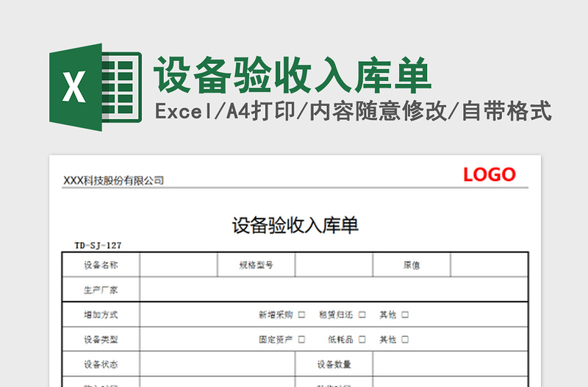Click the 设备数量 label cell
This screenshot has width=588, height=387.
click(334, 364)
